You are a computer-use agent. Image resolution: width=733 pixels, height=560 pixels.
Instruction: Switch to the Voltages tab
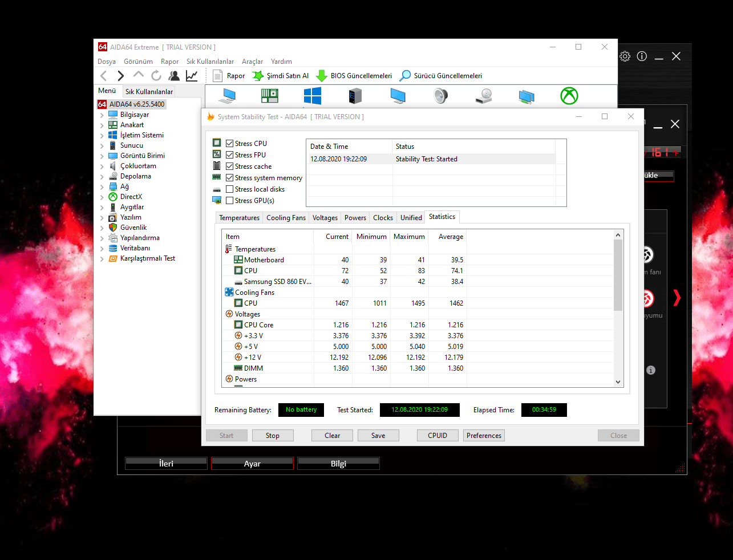[325, 218]
